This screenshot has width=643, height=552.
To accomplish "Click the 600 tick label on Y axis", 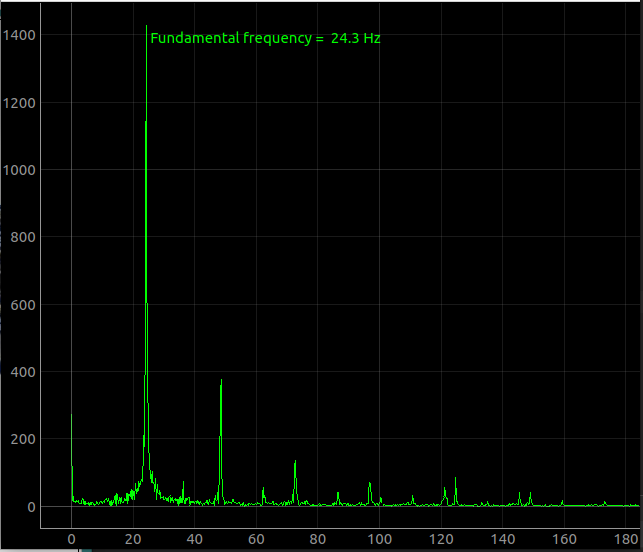I will point(24,305).
